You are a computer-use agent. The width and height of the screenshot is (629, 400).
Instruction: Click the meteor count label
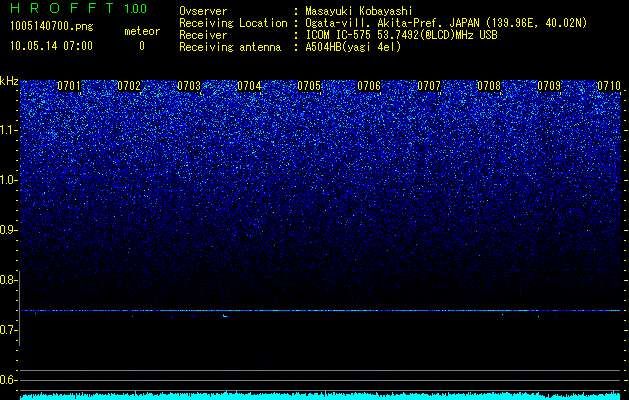click(142, 31)
